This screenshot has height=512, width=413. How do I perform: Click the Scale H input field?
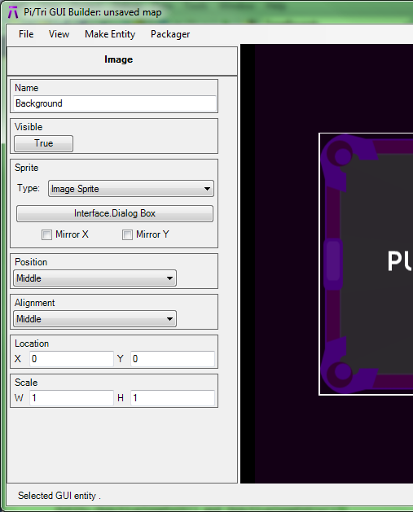[x=173, y=398]
